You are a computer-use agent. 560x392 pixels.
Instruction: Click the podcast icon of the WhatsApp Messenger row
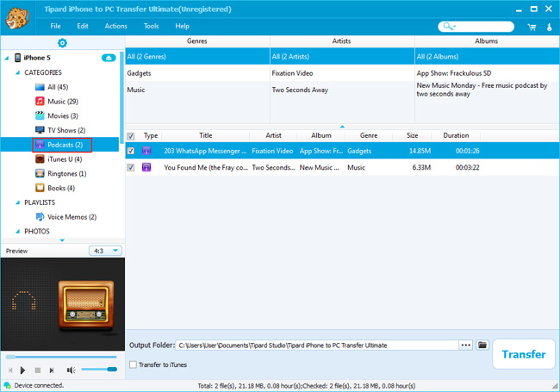click(146, 151)
